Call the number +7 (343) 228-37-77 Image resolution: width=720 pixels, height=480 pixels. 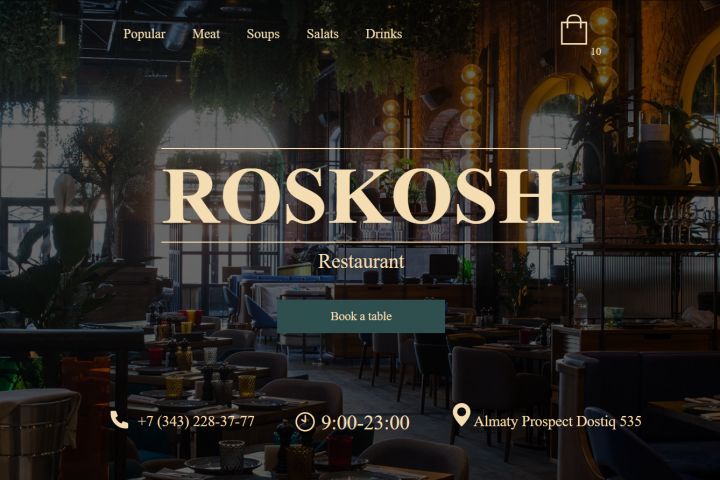pyautogui.click(x=196, y=421)
